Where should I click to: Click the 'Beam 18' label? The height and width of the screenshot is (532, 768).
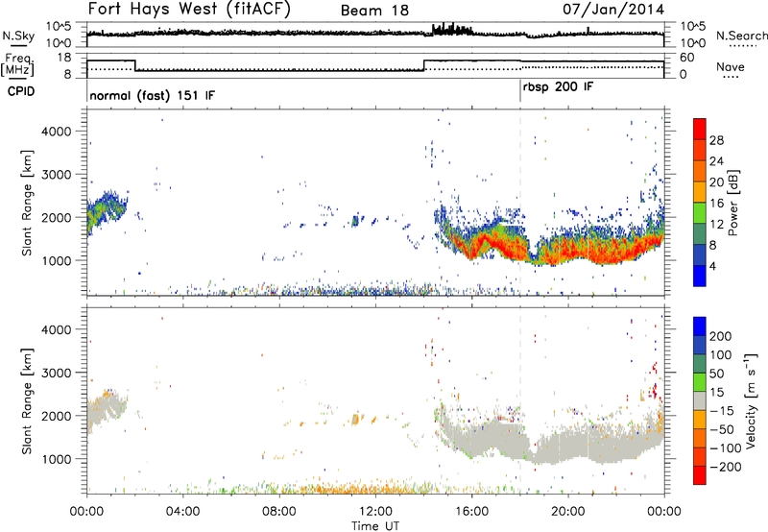point(374,11)
